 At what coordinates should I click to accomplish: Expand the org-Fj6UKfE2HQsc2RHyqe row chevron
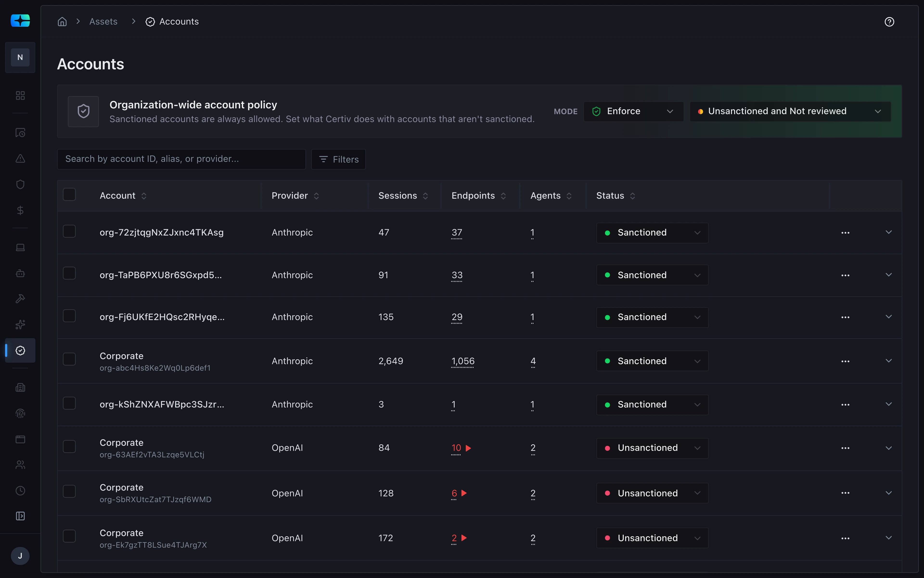pyautogui.click(x=888, y=317)
